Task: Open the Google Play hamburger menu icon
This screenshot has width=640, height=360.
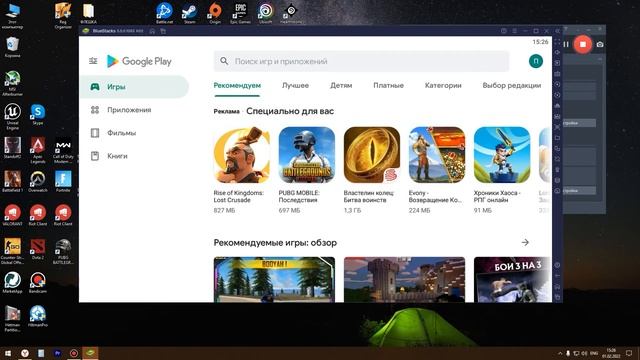Action: (93, 61)
